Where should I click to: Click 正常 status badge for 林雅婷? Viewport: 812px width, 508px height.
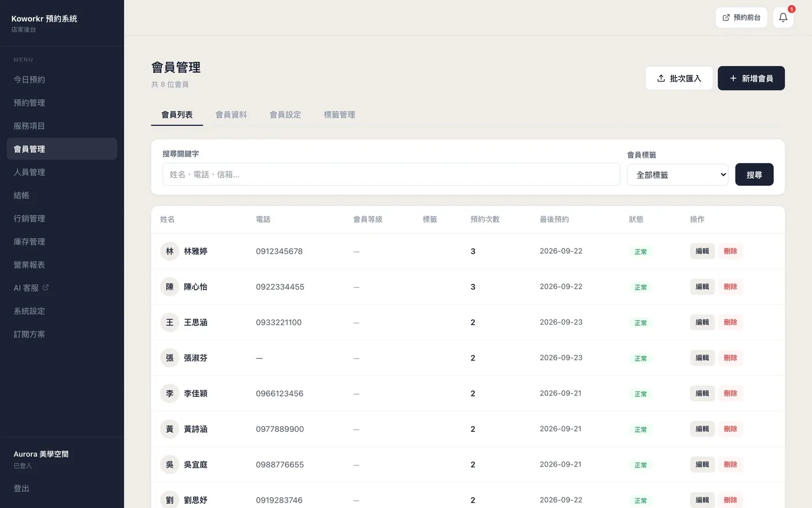click(640, 252)
